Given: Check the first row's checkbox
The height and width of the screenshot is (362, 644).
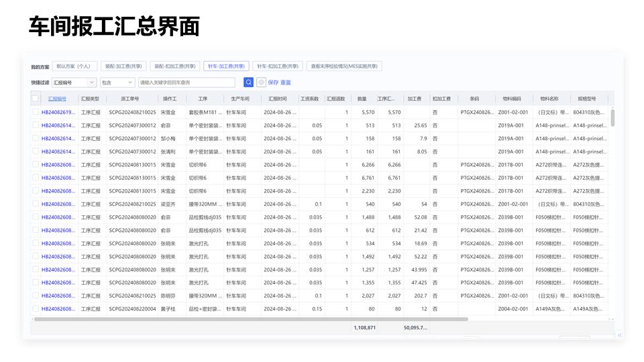Looking at the screenshot, I should (36, 113).
